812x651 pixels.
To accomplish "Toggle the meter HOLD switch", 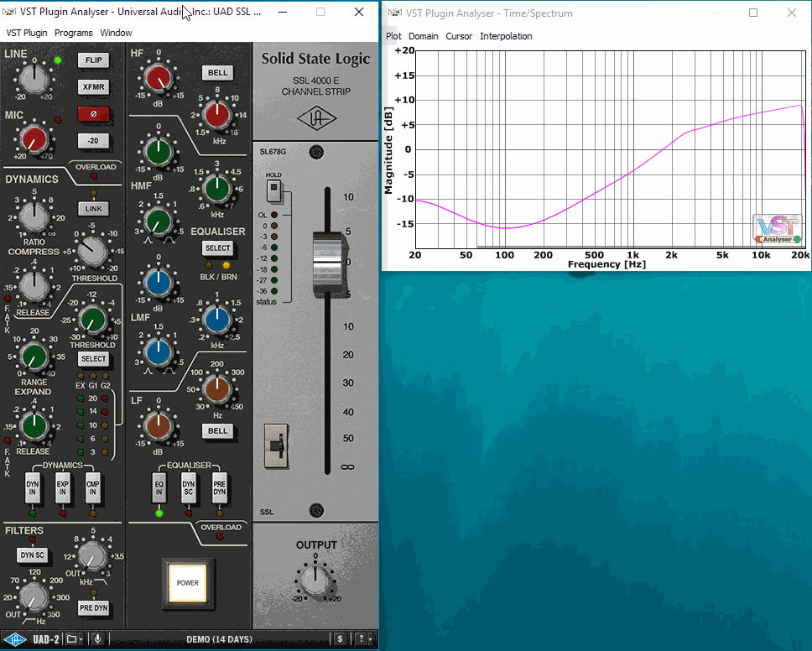I will click(x=274, y=191).
